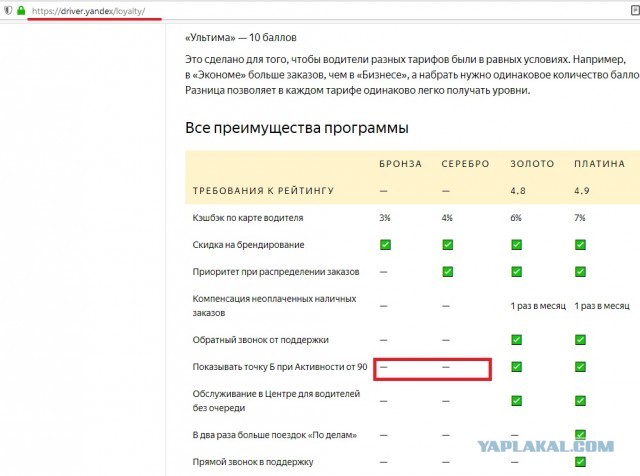The image size is (640, 476).
Task: Click Платина checkmark for Показывать точку Б
Action: 580,367
